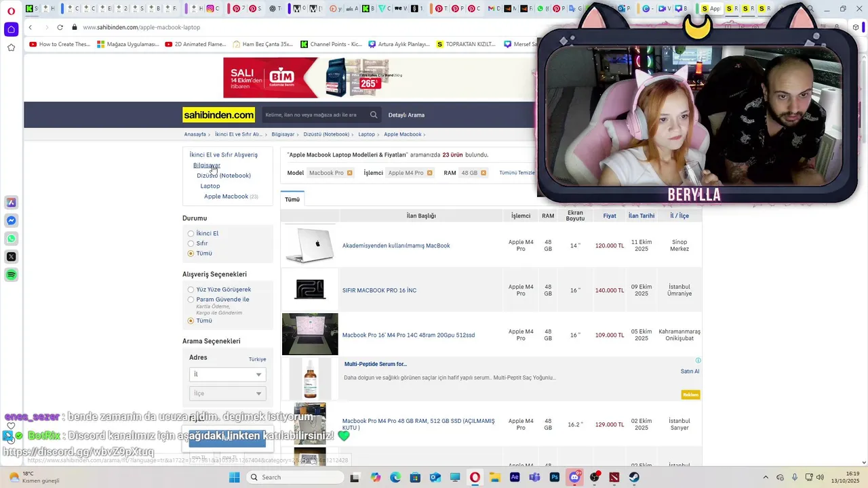This screenshot has height=488, width=868.
Task: Select Tümü under Alışveriş Seçenekleri
Action: [191, 321]
